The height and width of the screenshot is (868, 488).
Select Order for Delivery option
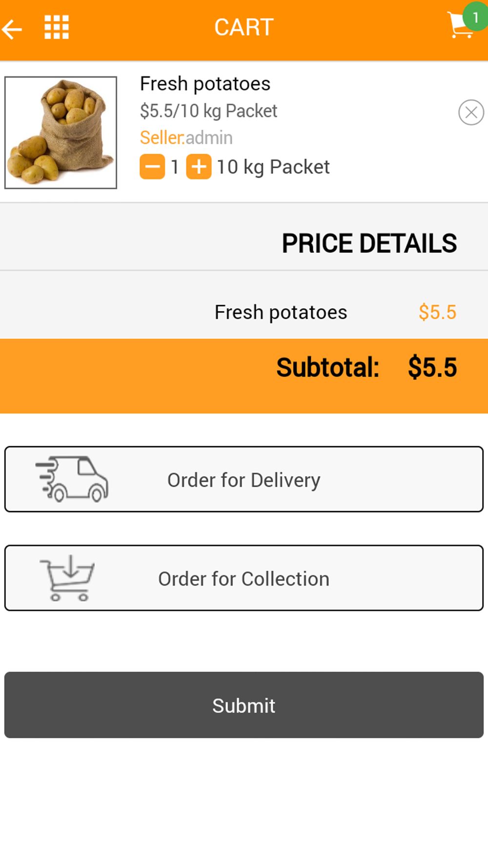pos(244,480)
